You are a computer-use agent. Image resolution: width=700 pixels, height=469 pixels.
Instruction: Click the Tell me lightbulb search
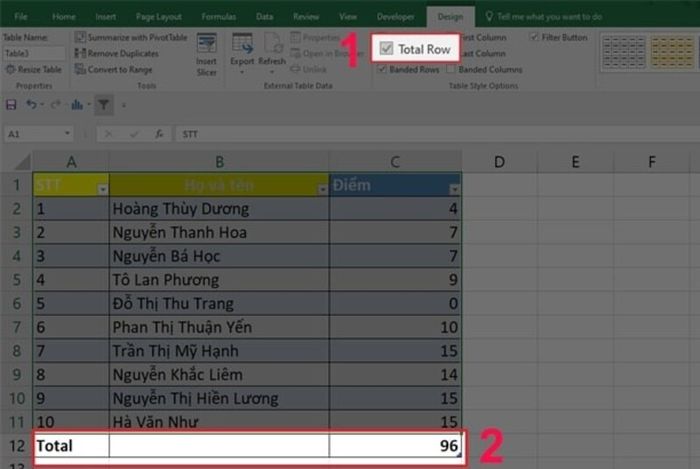489,17
